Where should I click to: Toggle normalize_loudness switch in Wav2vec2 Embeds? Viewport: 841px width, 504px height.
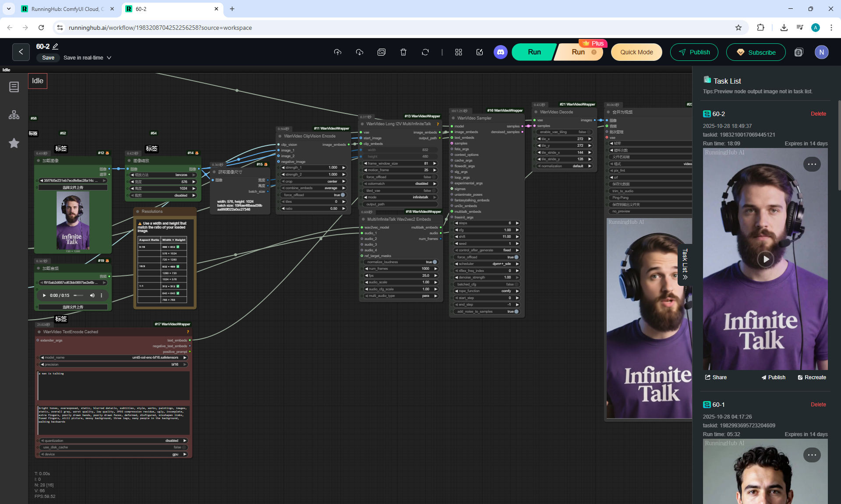435,262
